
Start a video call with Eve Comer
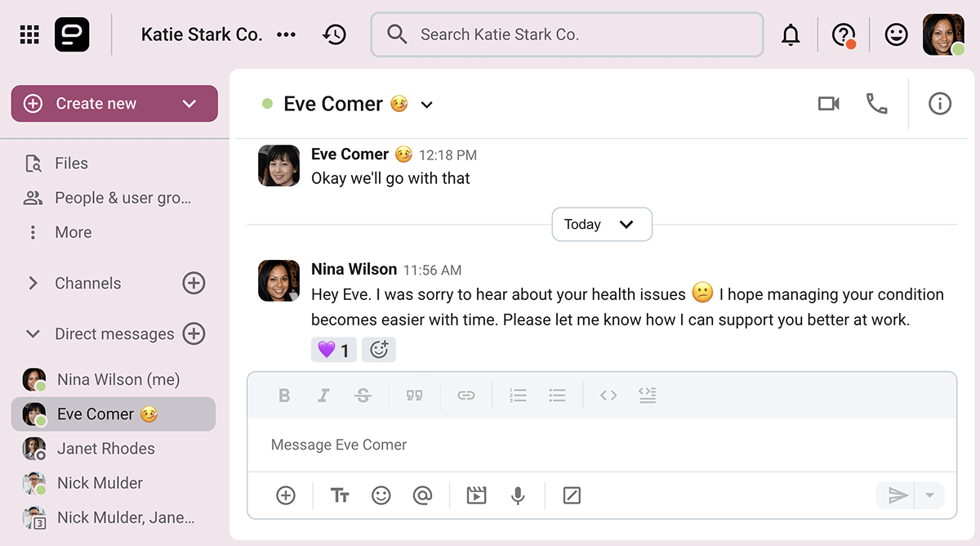pyautogui.click(x=828, y=104)
